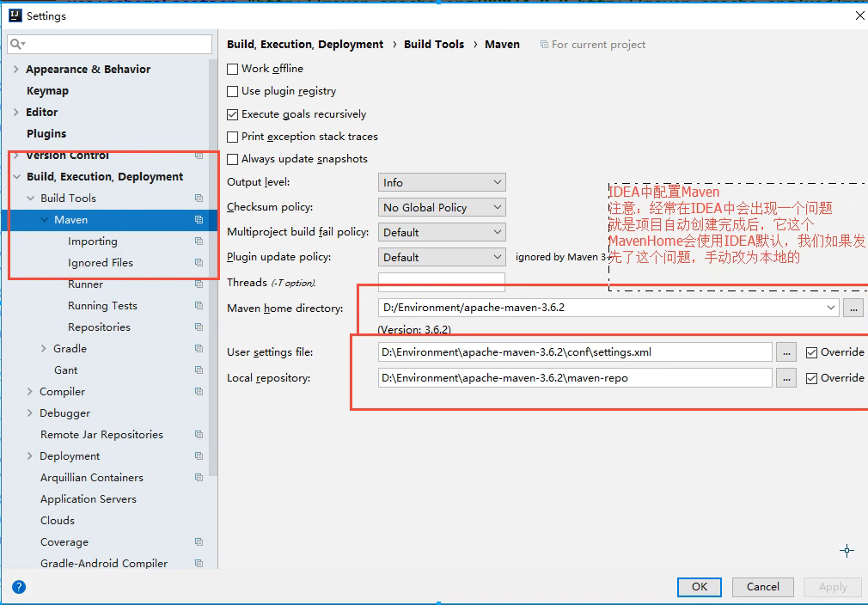Viewport: 868px width, 605px height.
Task: Collapse the Build Tools node
Action: tap(30, 199)
